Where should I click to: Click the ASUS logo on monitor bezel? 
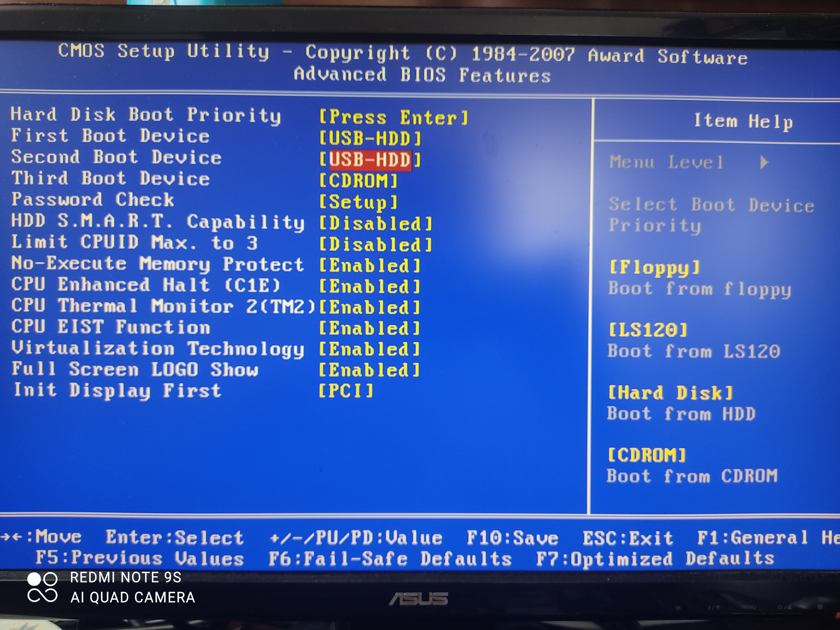coord(418,599)
